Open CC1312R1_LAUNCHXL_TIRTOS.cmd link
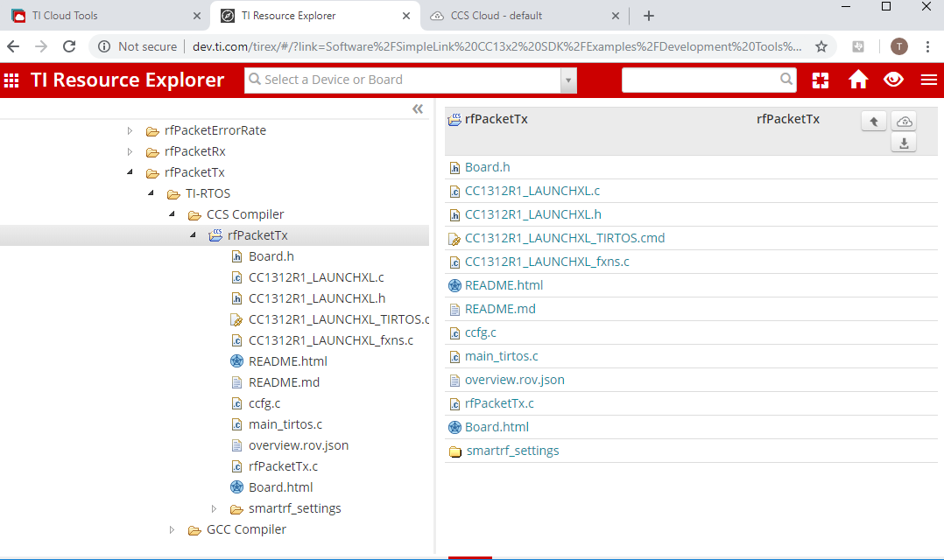Screen dimensions: 944x560 pyautogui.click(x=565, y=238)
